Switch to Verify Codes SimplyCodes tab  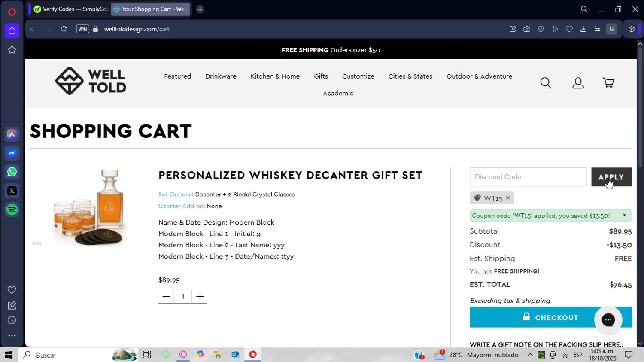pyautogui.click(x=71, y=9)
